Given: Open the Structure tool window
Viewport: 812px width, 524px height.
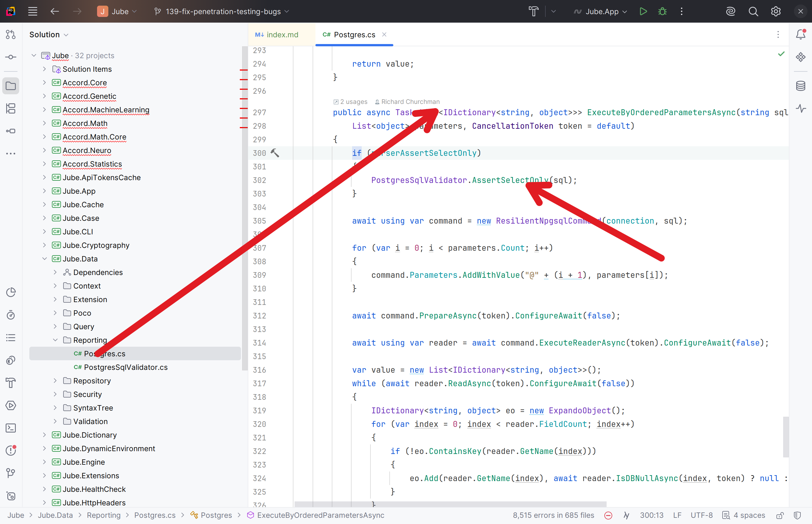Looking at the screenshot, I should 11,108.
